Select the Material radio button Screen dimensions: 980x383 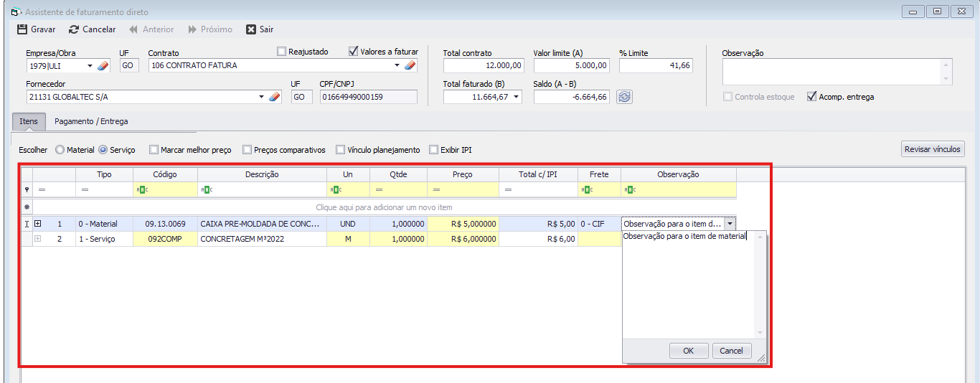60,150
